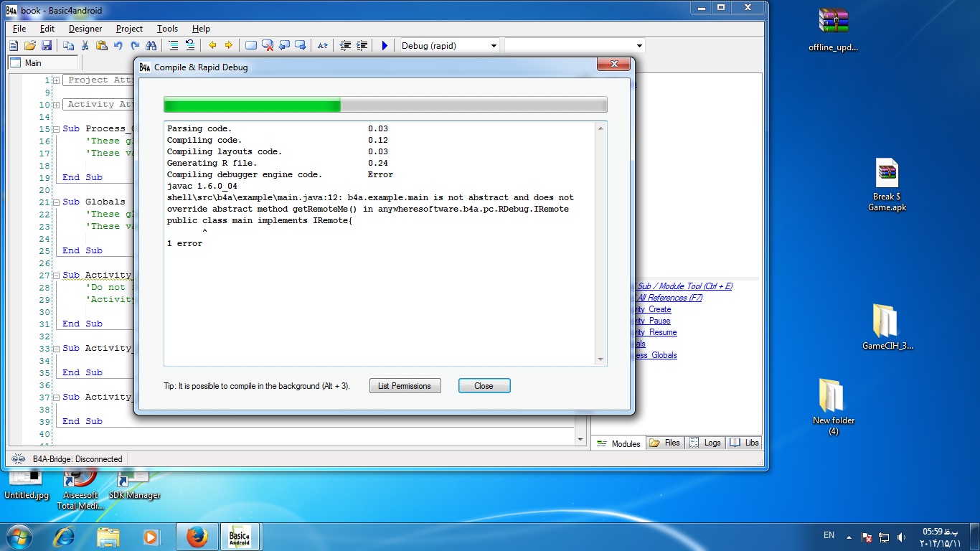Viewport: 980px width, 551px height.
Task: Click the Open folder toolbar icon
Action: [x=30, y=45]
